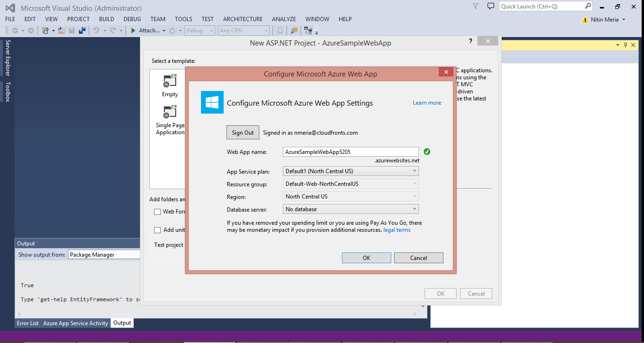Image resolution: width=644 pixels, height=343 pixels.
Task: Click the Refresh browser toolbar icon
Action: coord(172,30)
